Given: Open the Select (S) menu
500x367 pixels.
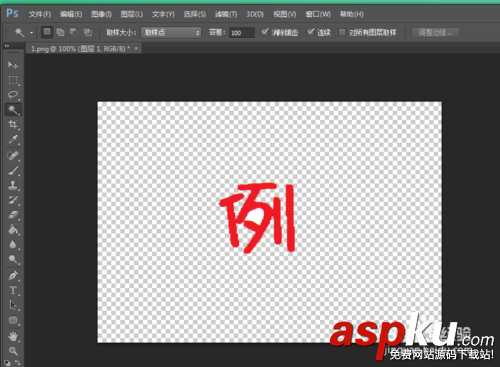Looking at the screenshot, I should pyautogui.click(x=195, y=14).
